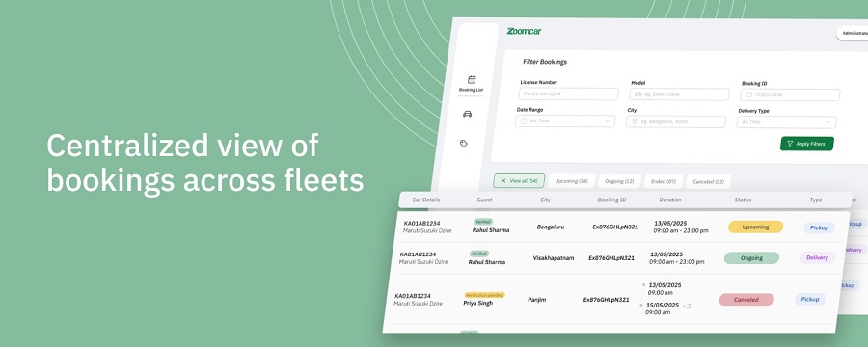
Task: Click the License Number input field
Action: pyautogui.click(x=568, y=94)
